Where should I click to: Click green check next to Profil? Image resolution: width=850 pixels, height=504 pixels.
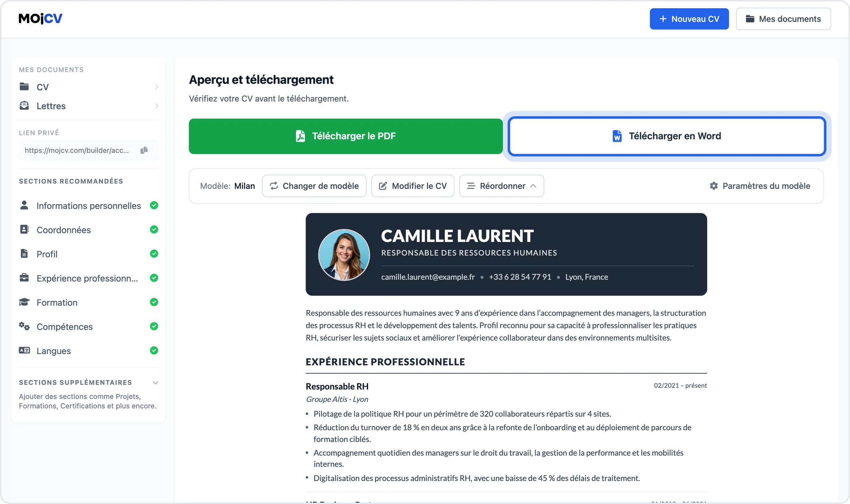coord(154,253)
